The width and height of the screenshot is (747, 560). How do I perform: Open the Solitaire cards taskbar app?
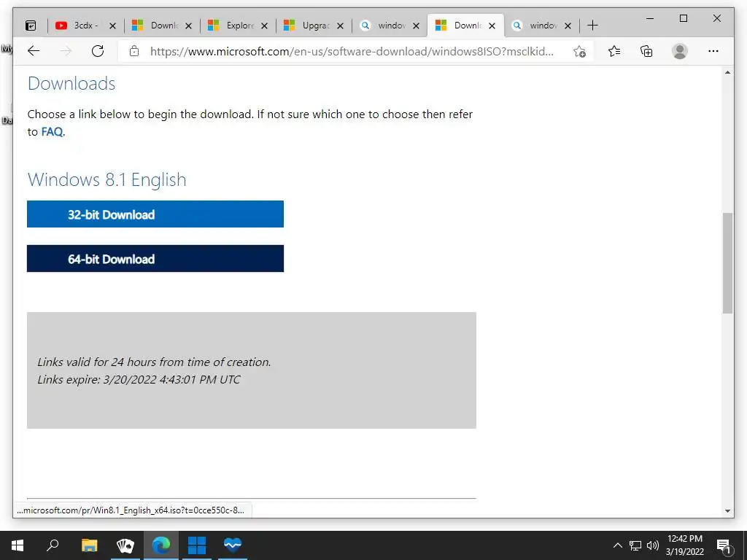point(125,545)
